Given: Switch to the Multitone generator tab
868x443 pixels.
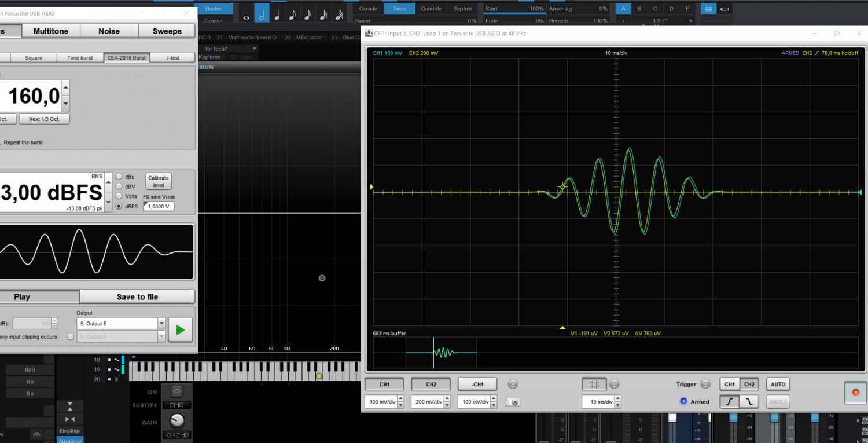Looking at the screenshot, I should (51, 31).
